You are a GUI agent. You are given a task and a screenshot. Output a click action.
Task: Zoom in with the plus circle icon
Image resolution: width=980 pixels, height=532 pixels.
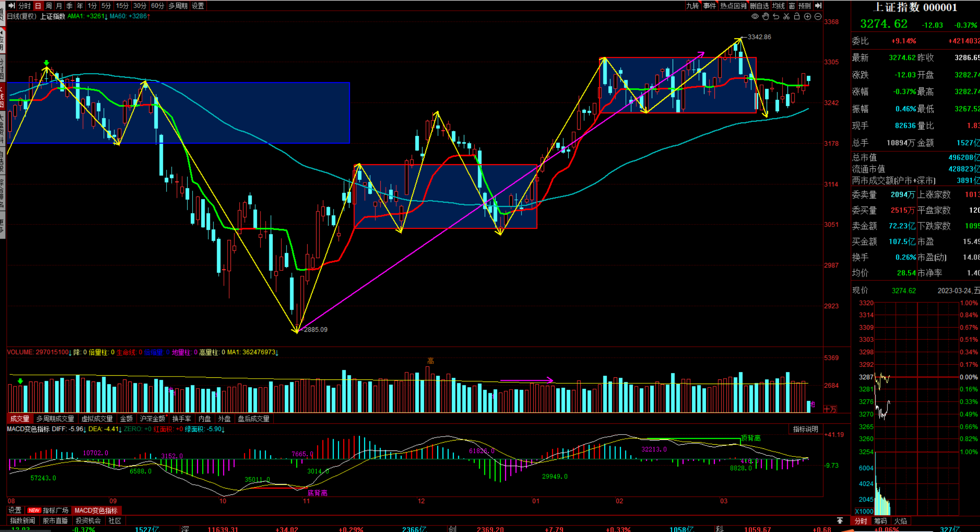pyautogui.click(x=808, y=16)
